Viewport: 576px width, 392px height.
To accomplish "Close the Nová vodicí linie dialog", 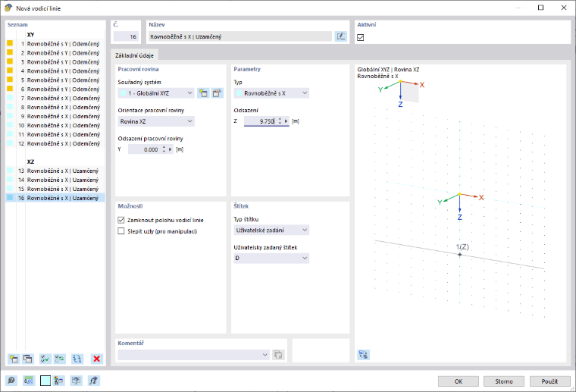I will tap(564, 8).
